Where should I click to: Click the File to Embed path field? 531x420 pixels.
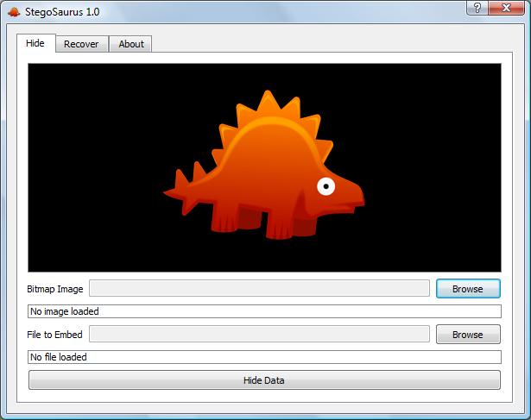[x=259, y=334]
